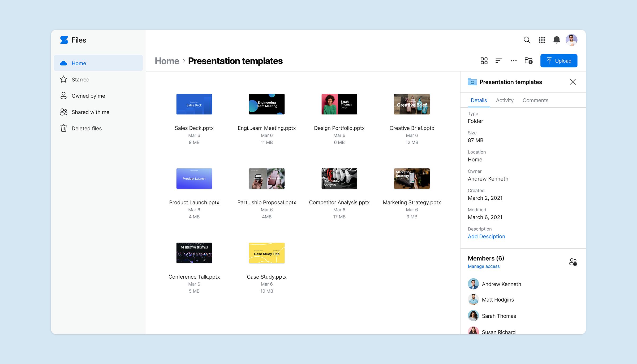Switch to the Activity tab
Image resolution: width=637 pixels, height=364 pixels.
point(505,100)
